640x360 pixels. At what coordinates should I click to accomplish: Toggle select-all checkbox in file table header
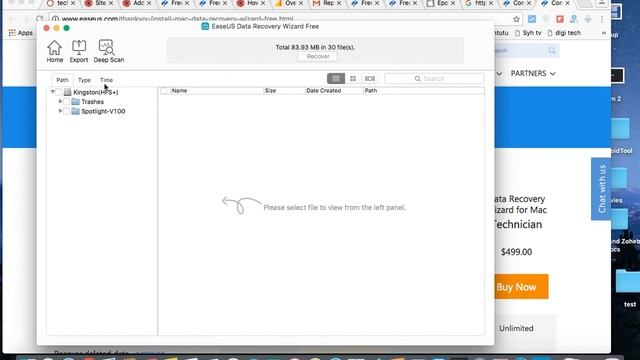click(x=164, y=91)
